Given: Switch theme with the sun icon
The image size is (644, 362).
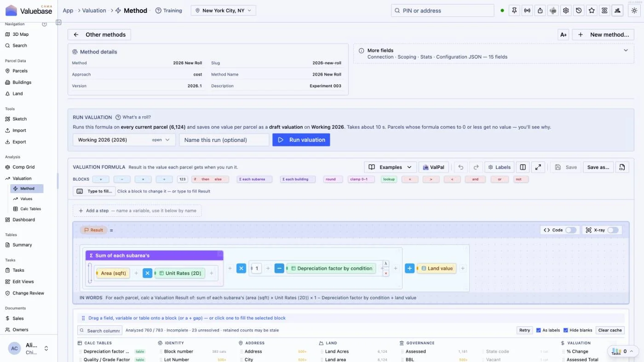Looking at the screenshot, I should (634, 11).
